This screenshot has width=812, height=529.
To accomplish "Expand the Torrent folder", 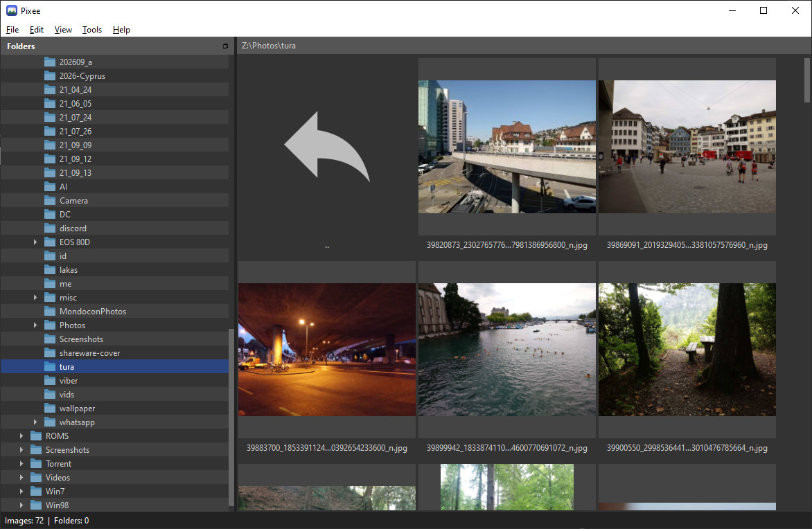I will (21, 464).
